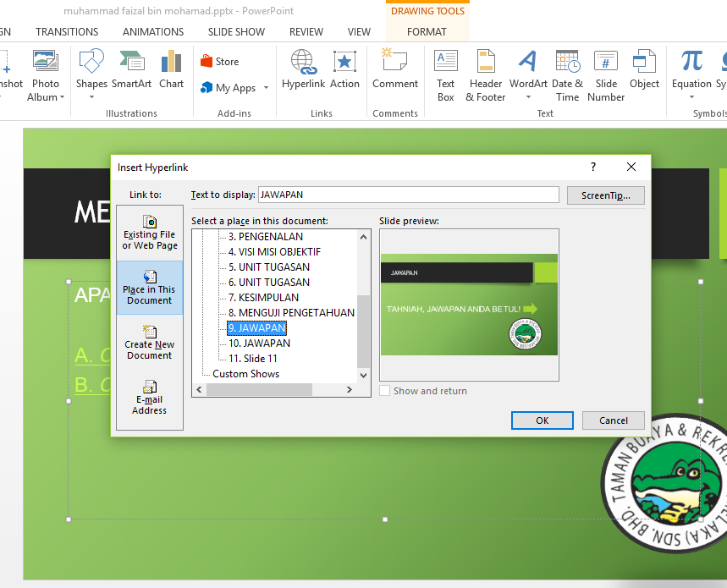
Task: Open the TRANSITIONS ribbon tab
Action: pyautogui.click(x=67, y=32)
